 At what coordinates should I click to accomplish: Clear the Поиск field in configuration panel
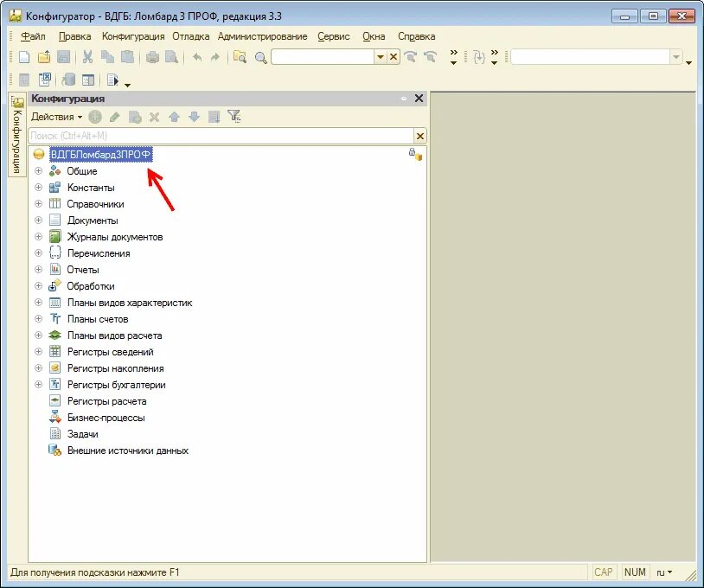coord(420,136)
